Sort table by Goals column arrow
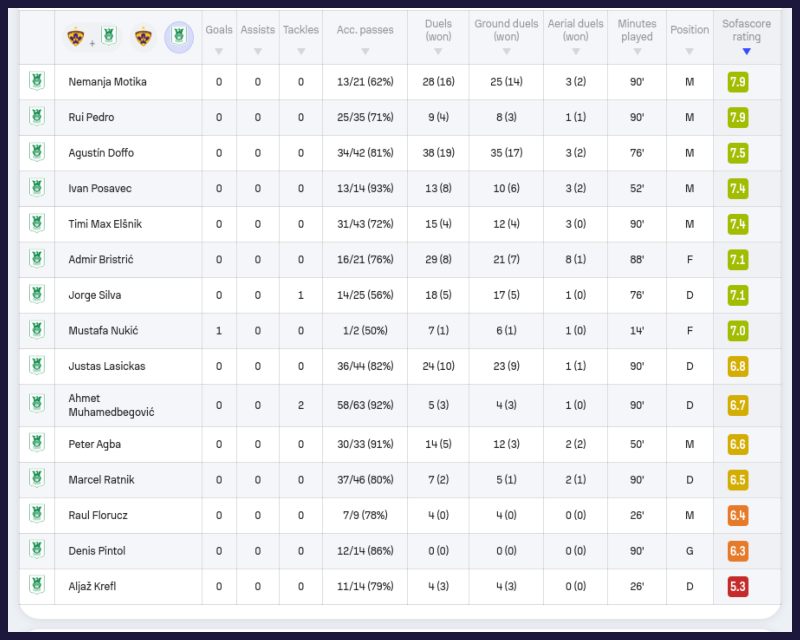The image size is (800, 640). coord(219,51)
